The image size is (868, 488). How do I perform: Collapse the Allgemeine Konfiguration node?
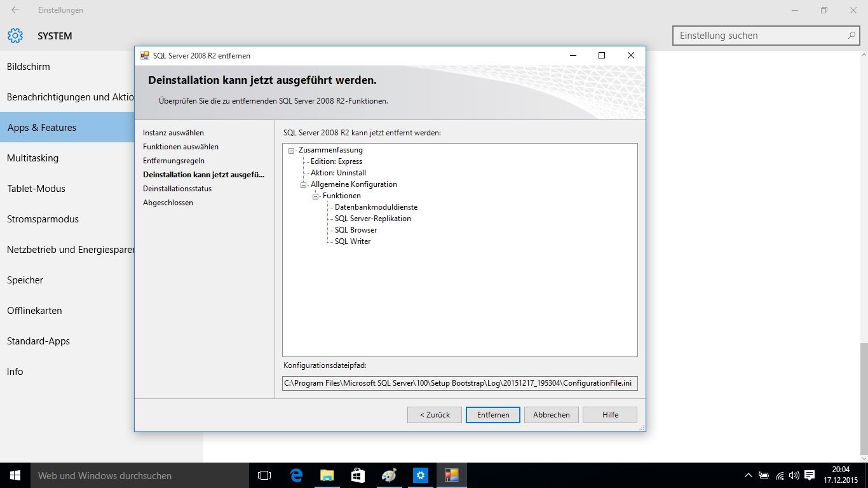304,185
